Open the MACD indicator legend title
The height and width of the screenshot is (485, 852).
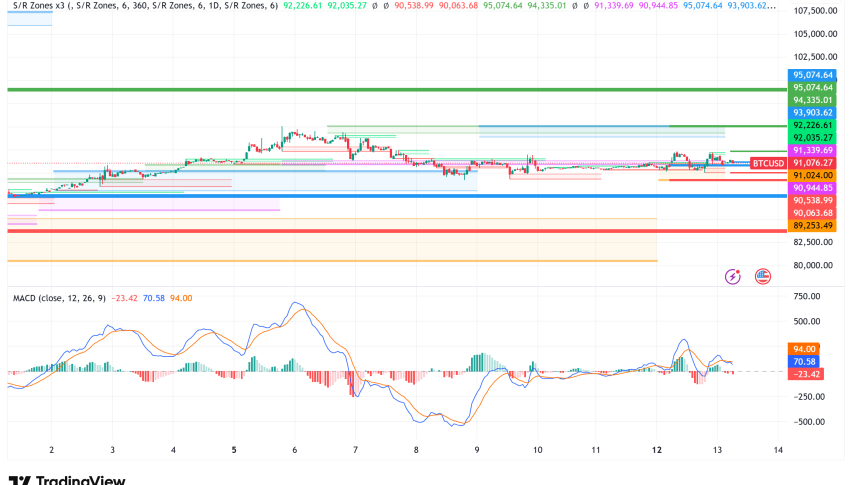pos(28,298)
